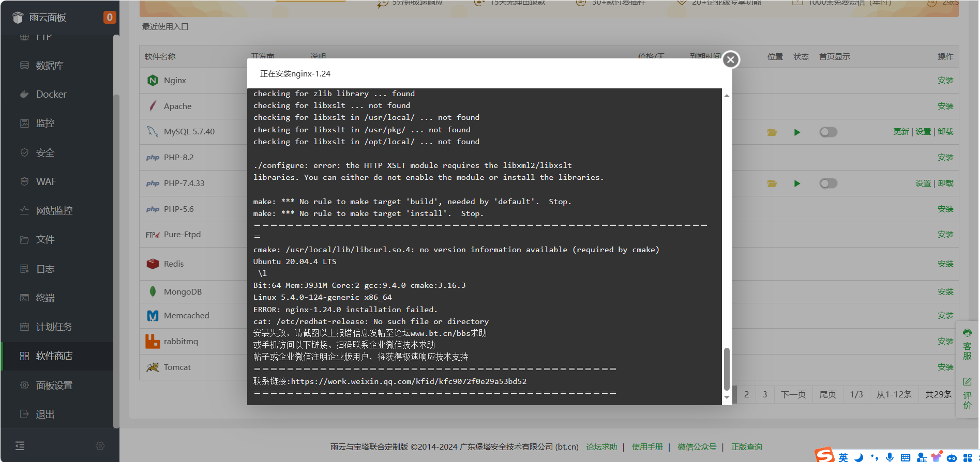Image resolution: width=980 pixels, height=462 pixels.
Task: Open 微信公众号 link in footer
Action: click(697, 447)
